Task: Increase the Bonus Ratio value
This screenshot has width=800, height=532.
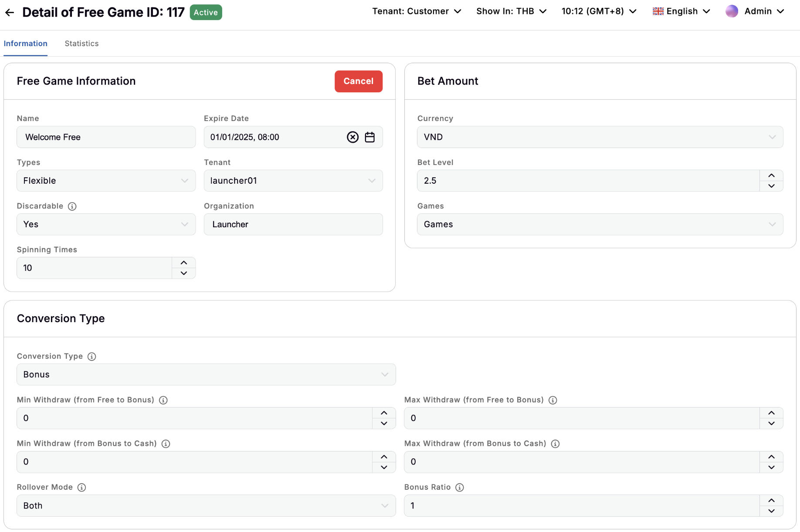Action: [x=771, y=500]
